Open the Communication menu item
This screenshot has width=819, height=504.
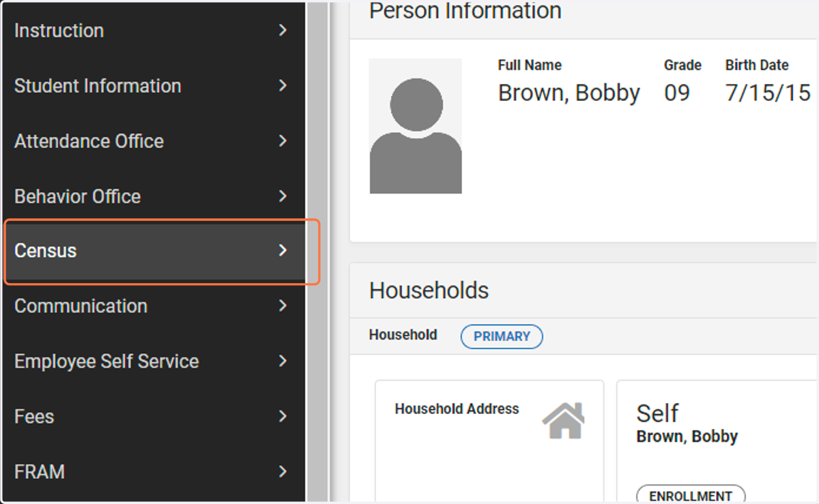tap(153, 306)
